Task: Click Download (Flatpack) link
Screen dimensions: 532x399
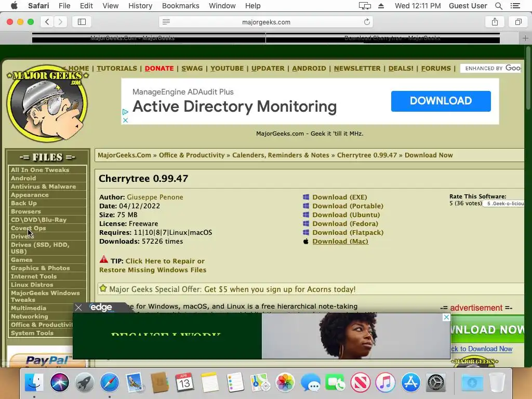Action: coord(348,232)
